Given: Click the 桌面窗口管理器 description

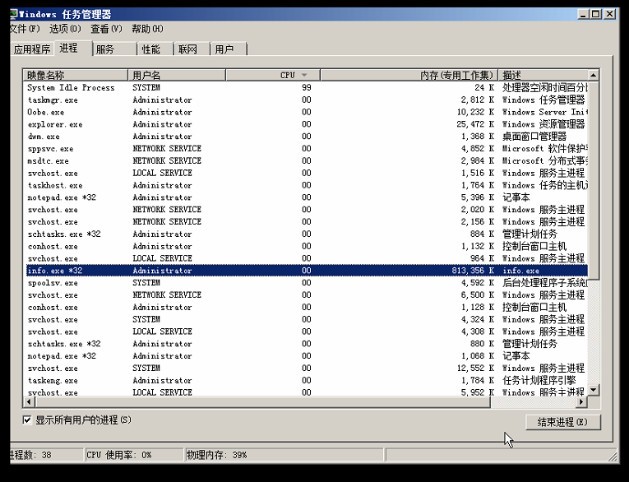Looking at the screenshot, I should [534, 136].
